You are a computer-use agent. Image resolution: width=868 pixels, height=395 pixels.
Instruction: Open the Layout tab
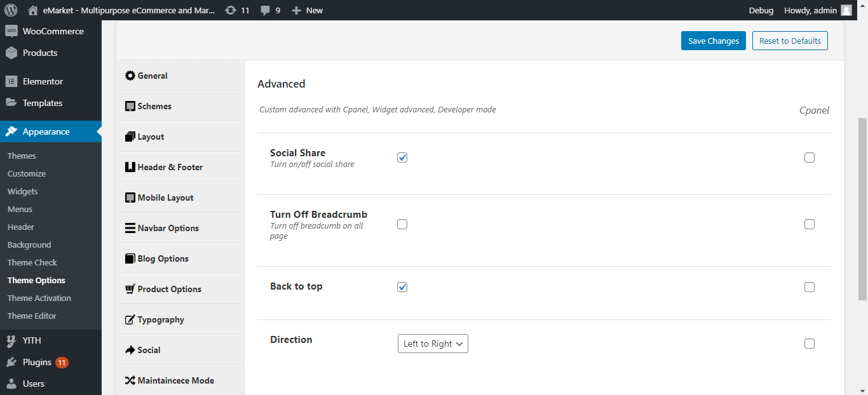point(180,137)
